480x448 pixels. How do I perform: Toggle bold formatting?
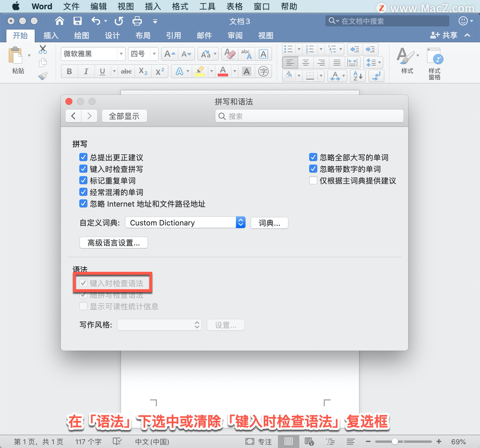click(x=69, y=71)
